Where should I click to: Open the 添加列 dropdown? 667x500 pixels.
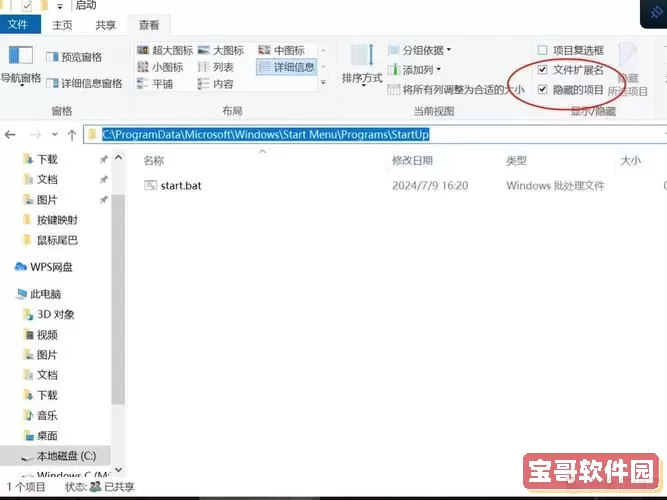[x=414, y=69]
